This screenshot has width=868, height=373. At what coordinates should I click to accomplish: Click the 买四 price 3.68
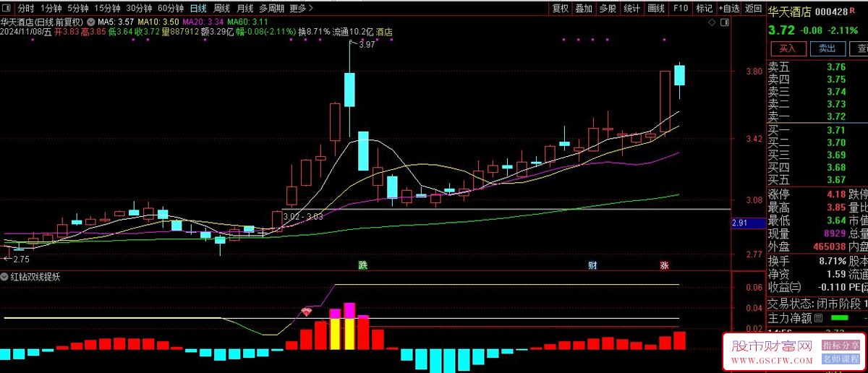[x=836, y=167]
